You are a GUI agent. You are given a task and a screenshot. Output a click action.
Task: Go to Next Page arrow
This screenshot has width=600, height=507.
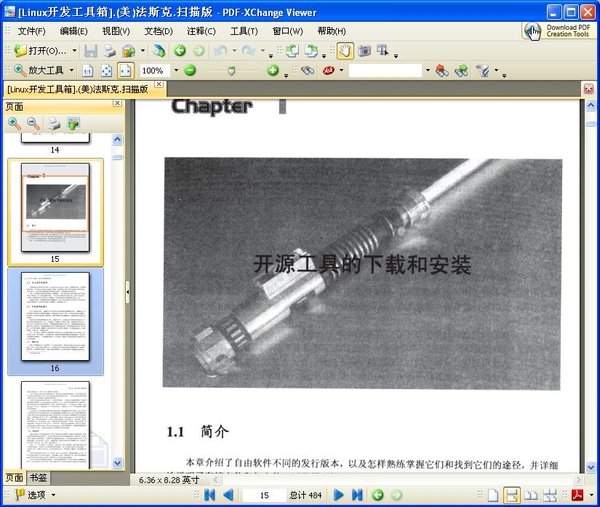(338, 495)
